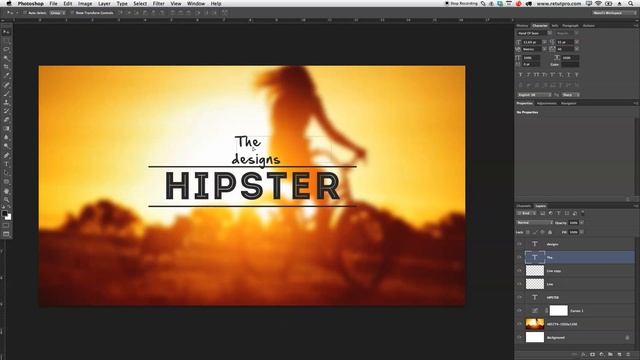Select the Spot Healing Brush tool
Viewport: 640px width, 360px height.
pos(6,85)
